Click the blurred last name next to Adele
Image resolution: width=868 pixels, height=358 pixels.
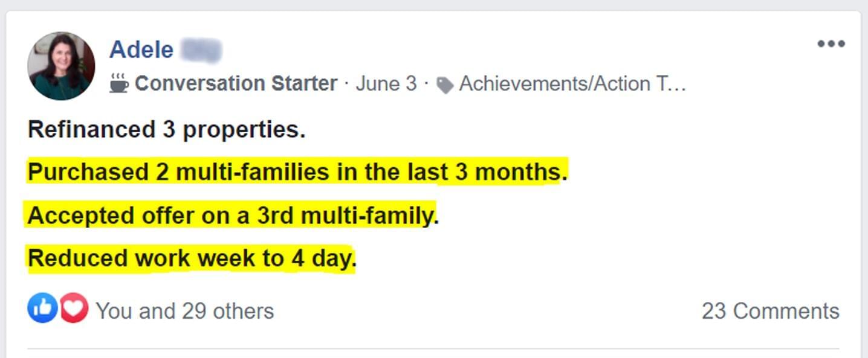click(x=201, y=50)
